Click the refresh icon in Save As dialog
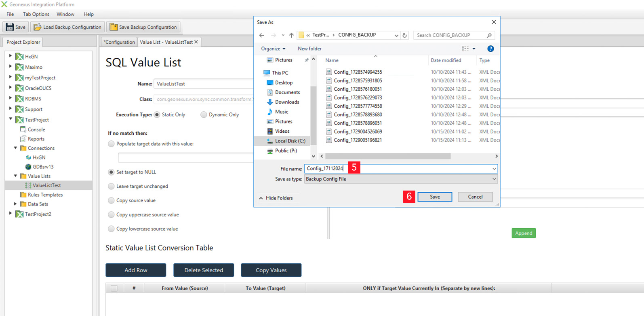The width and height of the screenshot is (644, 316). coord(404,35)
